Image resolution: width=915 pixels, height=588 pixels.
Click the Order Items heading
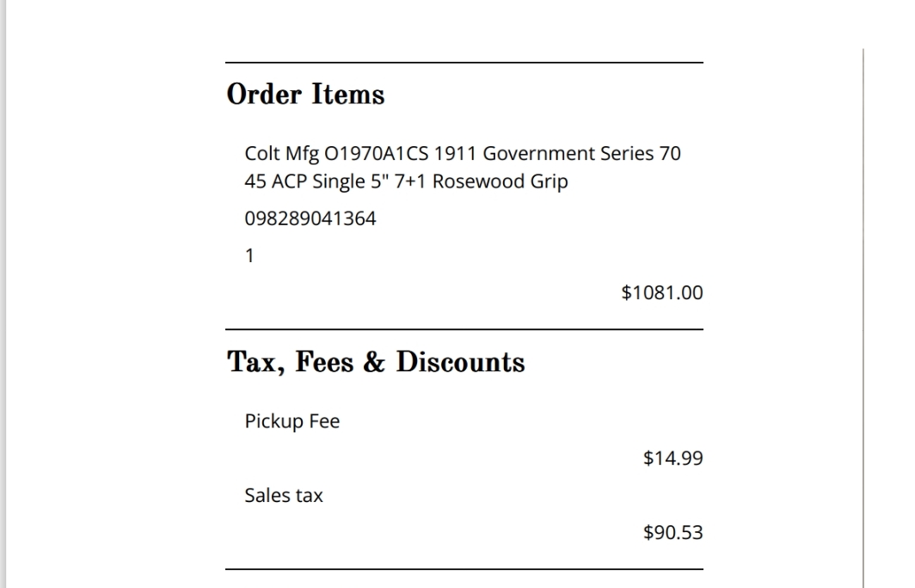(306, 95)
